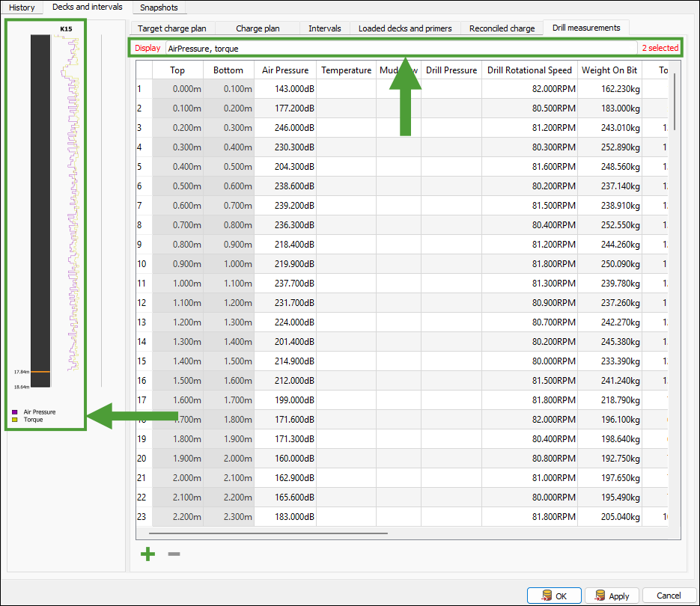Click the 17.84m depth label
Image resolution: width=700 pixels, height=606 pixels.
tap(22, 372)
